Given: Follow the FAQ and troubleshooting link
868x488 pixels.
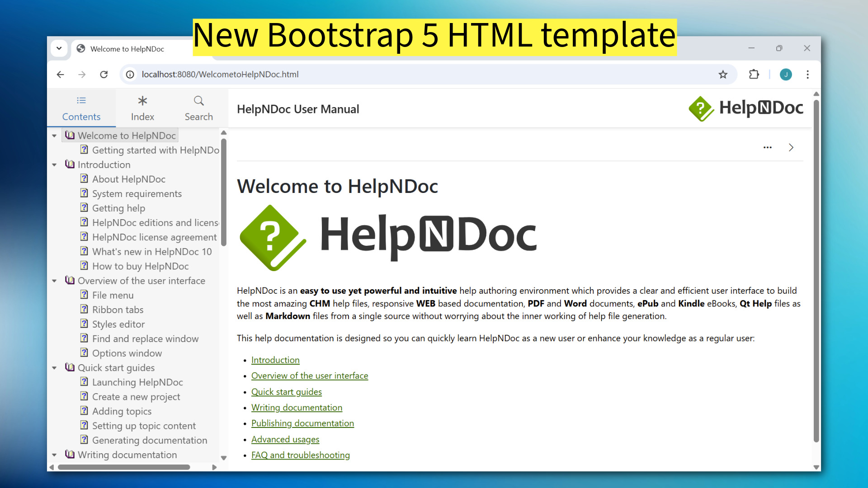Looking at the screenshot, I should pyautogui.click(x=301, y=455).
